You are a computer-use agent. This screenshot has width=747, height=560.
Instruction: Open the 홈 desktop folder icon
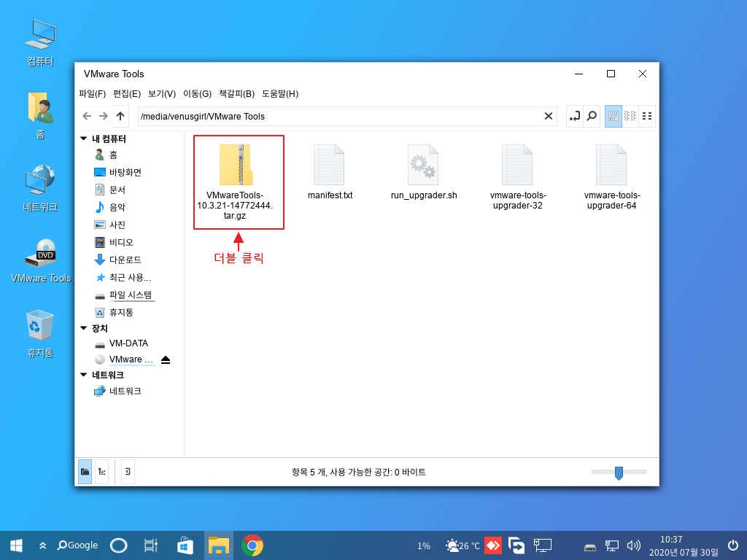(x=40, y=116)
